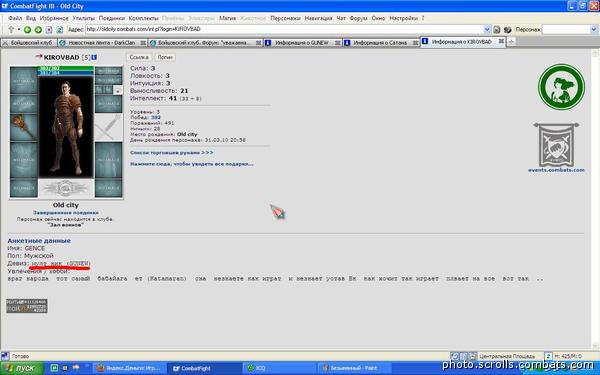Switch to the Новостная лента DarkClan tab

102,43
